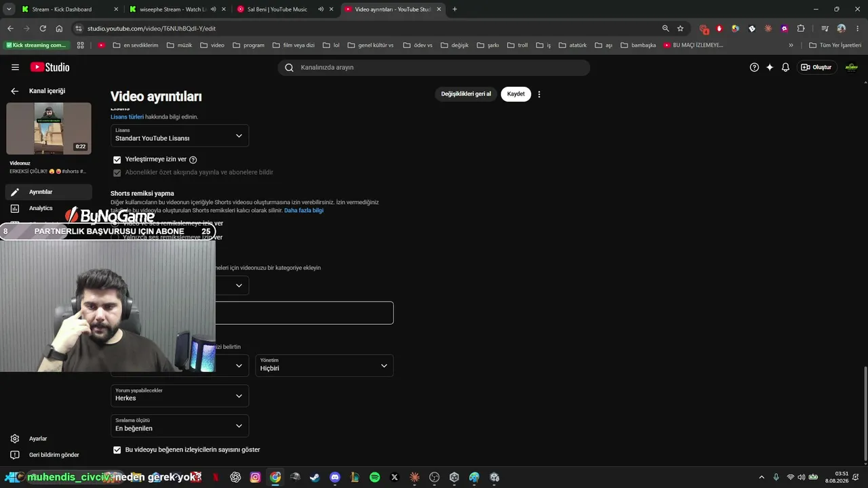Open the Yönetim Hiçbiri dropdown
Viewport: 868px width, 488px height.
pyautogui.click(x=324, y=365)
